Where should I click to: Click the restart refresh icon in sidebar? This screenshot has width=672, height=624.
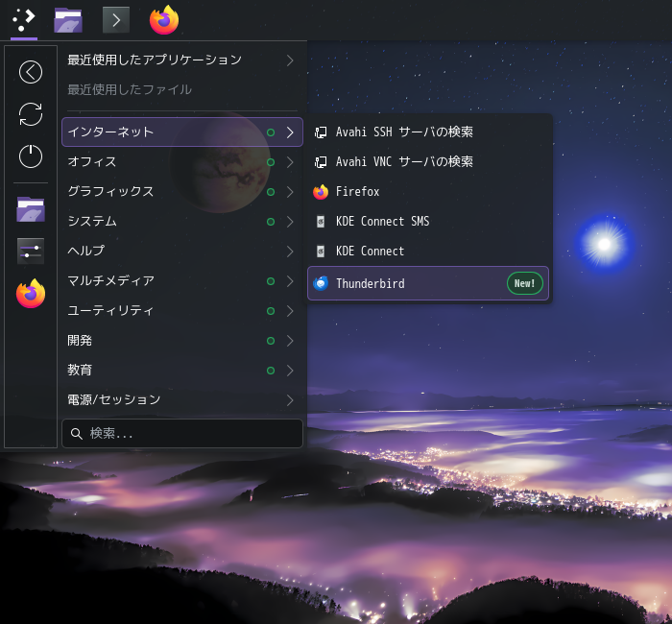(x=31, y=114)
